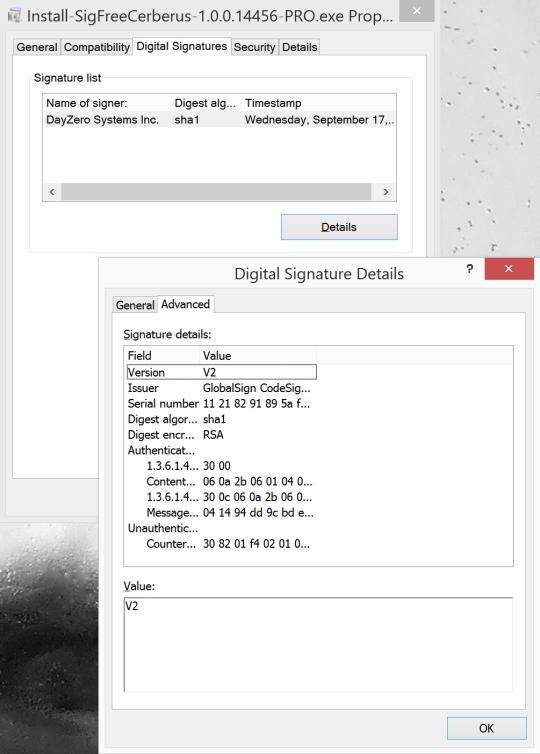Select the Digital Signatures tab
Image resolution: width=540 pixels, height=754 pixels.
(x=181, y=46)
